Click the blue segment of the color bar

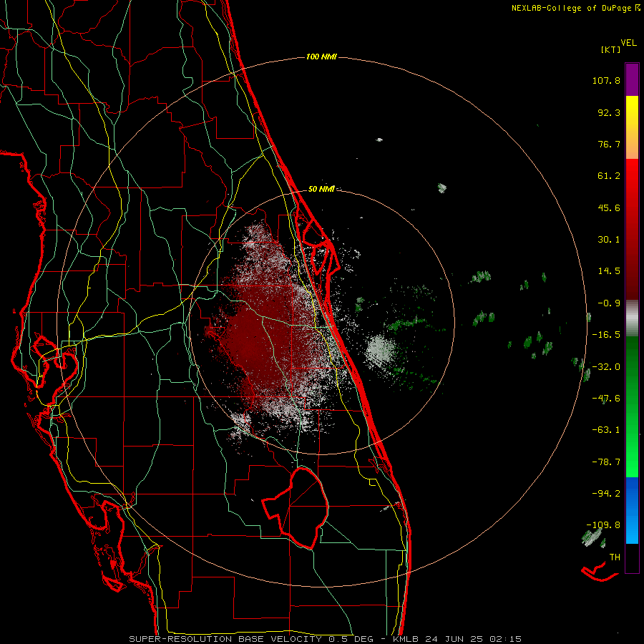(632, 510)
